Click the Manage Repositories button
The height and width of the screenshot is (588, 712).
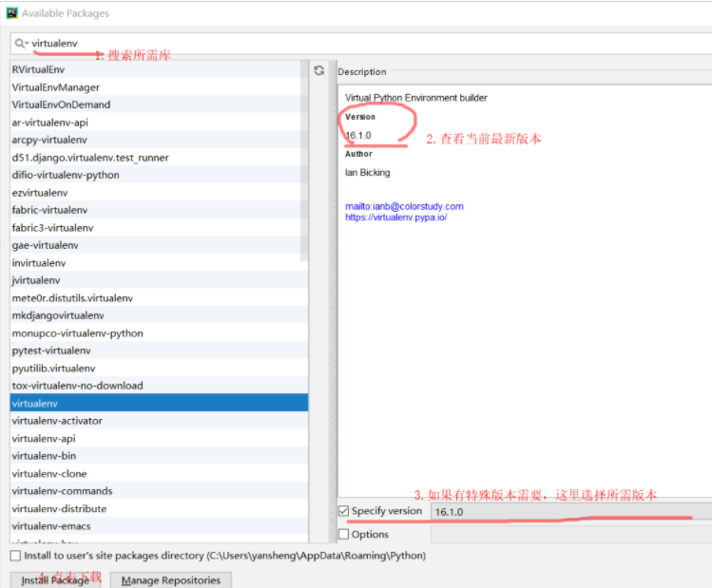pyautogui.click(x=171, y=579)
